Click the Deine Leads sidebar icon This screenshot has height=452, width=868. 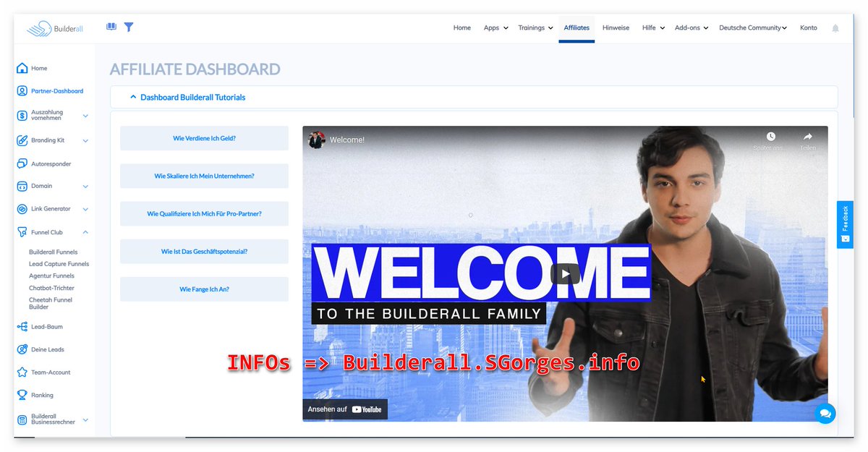click(x=22, y=349)
